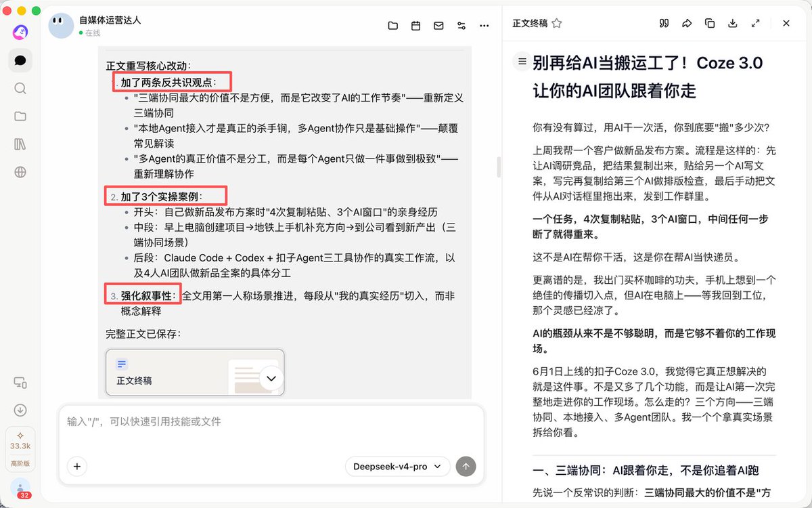Screen dimensions: 812x508
Task: Favorite 正文终稿 with the star icon
Action: tap(557, 23)
